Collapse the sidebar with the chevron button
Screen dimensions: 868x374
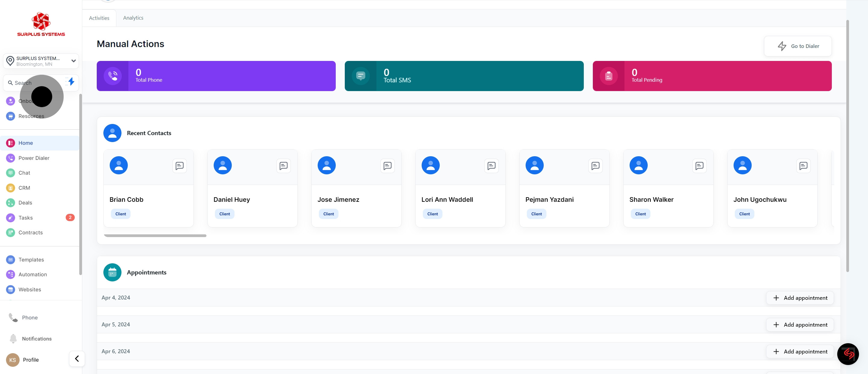[x=77, y=359]
